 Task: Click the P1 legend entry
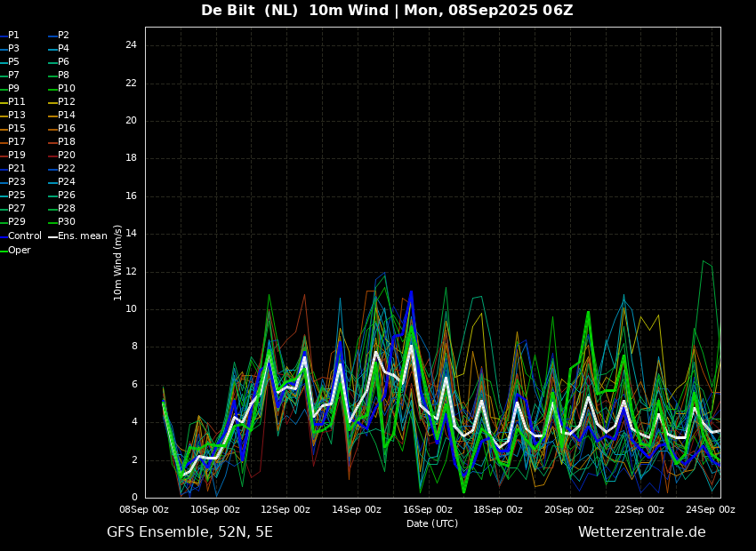tap(10, 36)
